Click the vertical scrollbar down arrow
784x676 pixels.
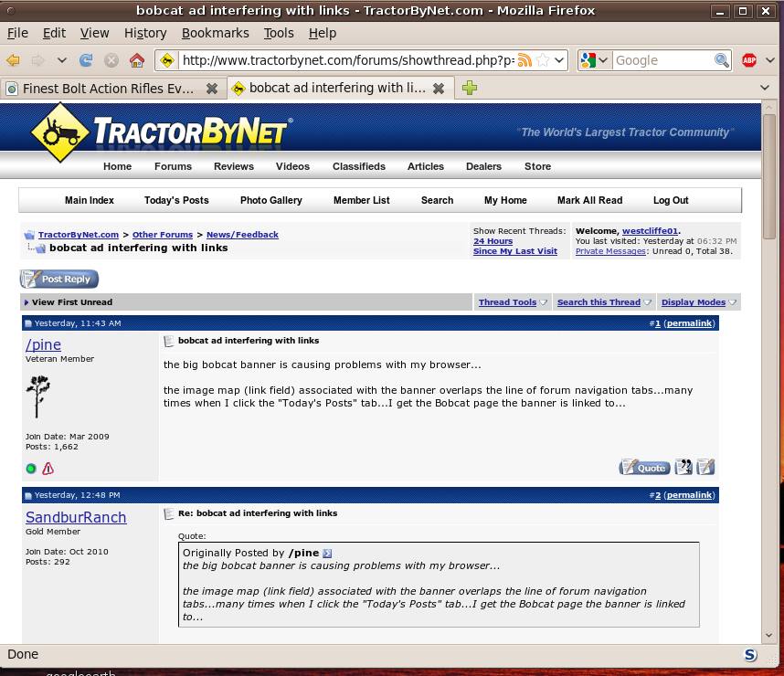point(768,634)
